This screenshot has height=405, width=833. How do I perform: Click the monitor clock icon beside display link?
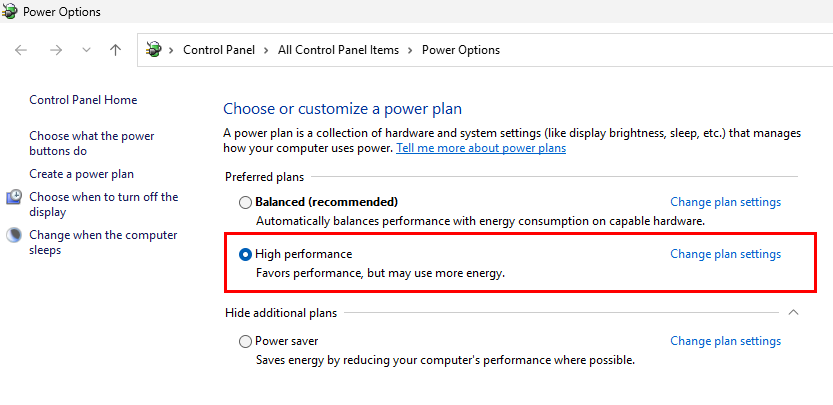(14, 197)
